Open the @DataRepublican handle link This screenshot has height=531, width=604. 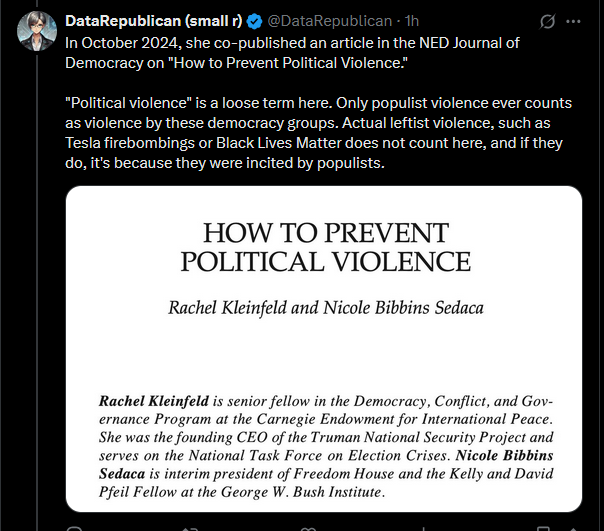click(x=330, y=21)
